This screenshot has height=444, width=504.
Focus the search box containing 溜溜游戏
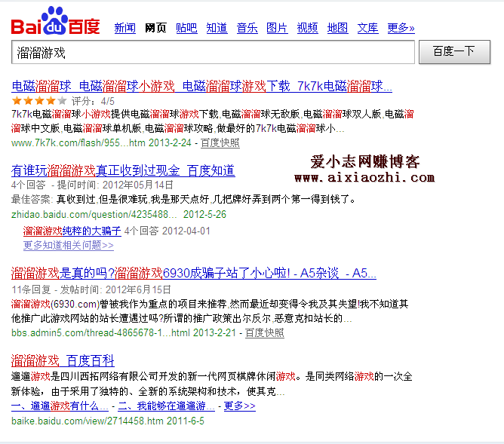point(213,52)
